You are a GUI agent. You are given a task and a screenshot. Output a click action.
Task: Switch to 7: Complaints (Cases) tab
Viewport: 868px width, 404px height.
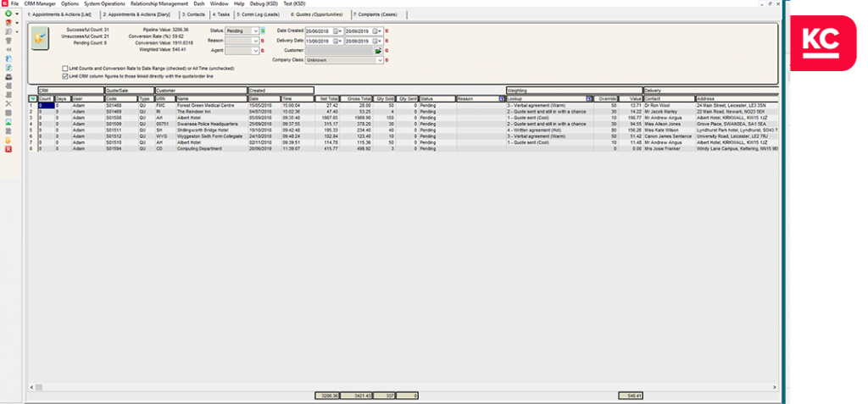point(376,14)
